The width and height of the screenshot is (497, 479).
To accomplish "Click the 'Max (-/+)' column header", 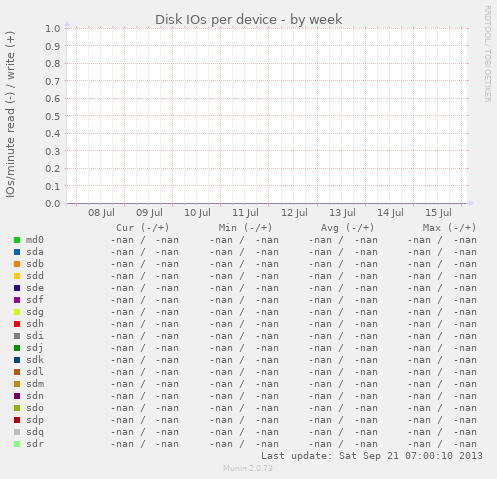I will click(449, 228).
